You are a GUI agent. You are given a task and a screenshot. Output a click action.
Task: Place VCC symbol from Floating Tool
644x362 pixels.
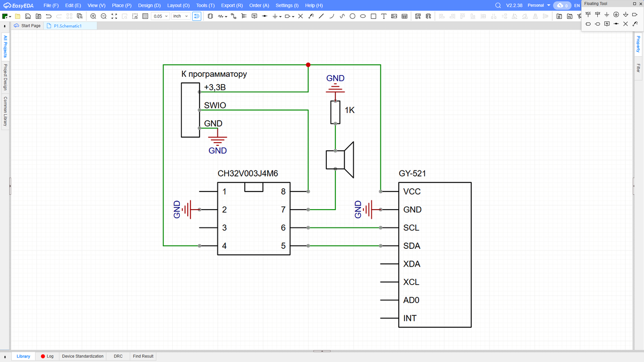pyautogui.click(x=588, y=14)
